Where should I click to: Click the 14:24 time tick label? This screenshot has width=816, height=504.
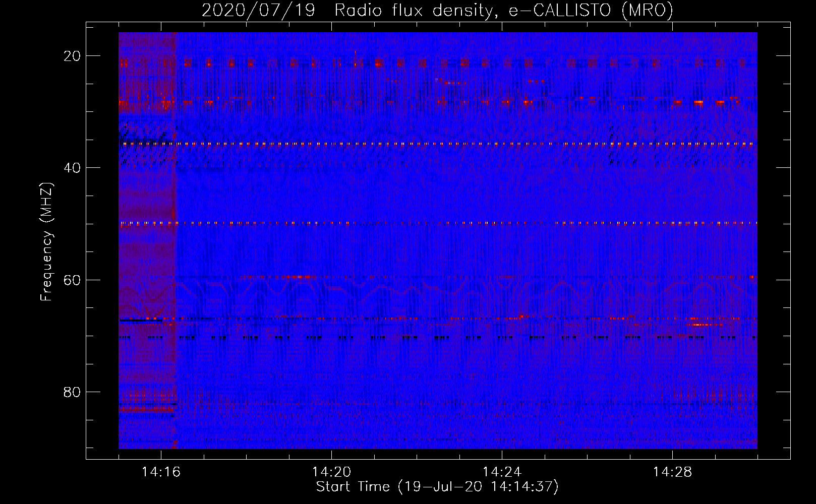[502, 472]
